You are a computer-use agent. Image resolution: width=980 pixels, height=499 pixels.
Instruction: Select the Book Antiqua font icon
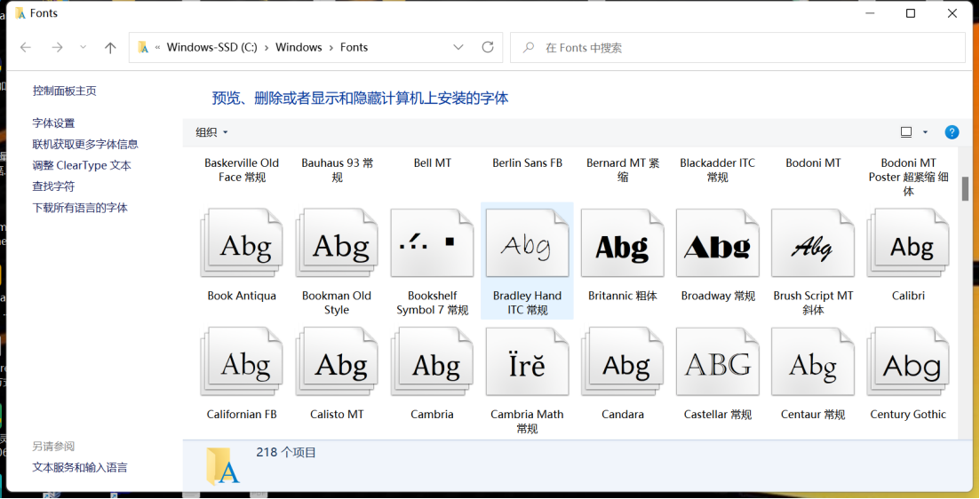click(242, 243)
